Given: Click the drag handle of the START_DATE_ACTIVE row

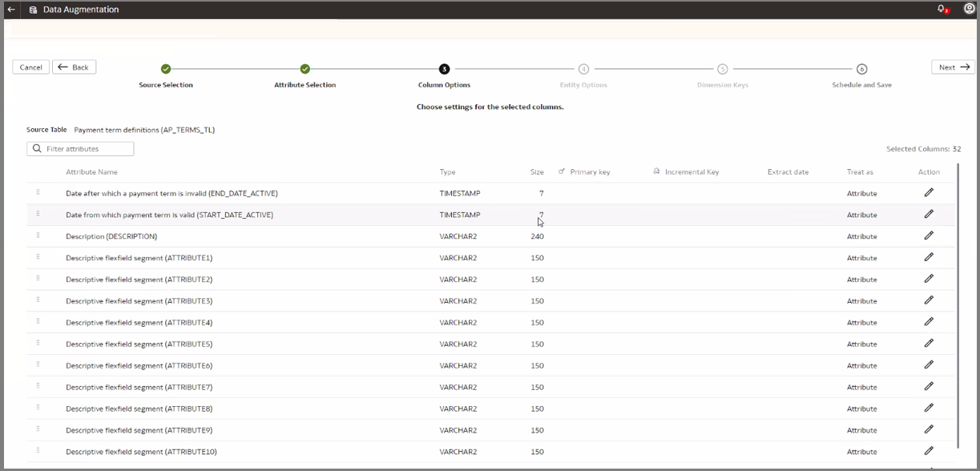Looking at the screenshot, I should click(38, 214).
